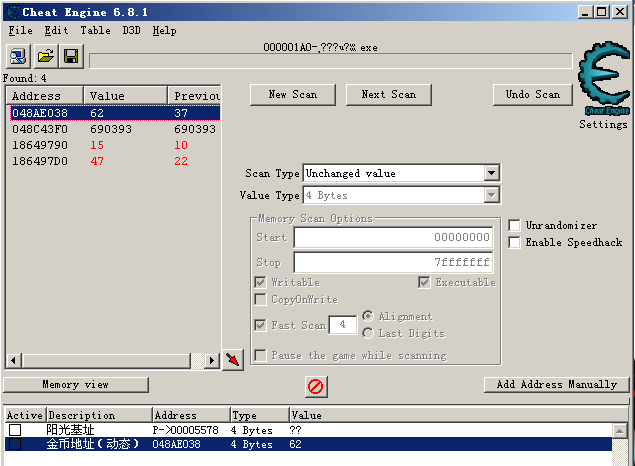The width and height of the screenshot is (635, 466).
Task: Toggle Enable Speedhack checkbox
Action: click(514, 242)
